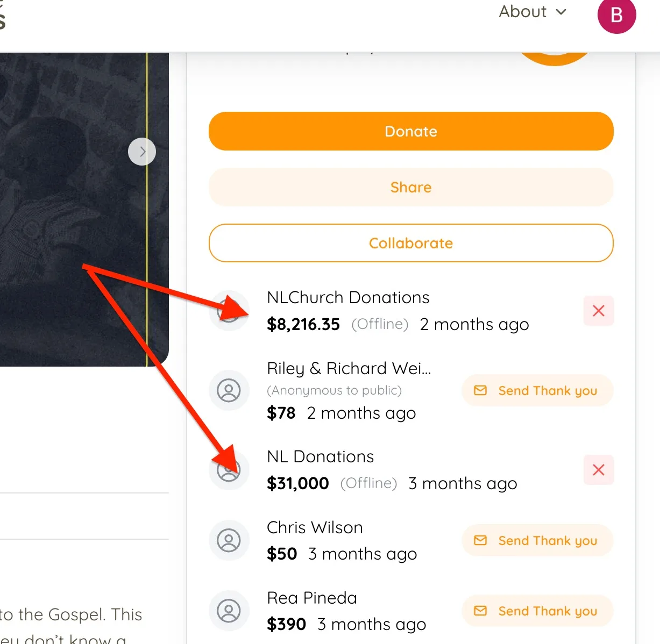
Task: Click the orange Donate button
Action: point(411,131)
